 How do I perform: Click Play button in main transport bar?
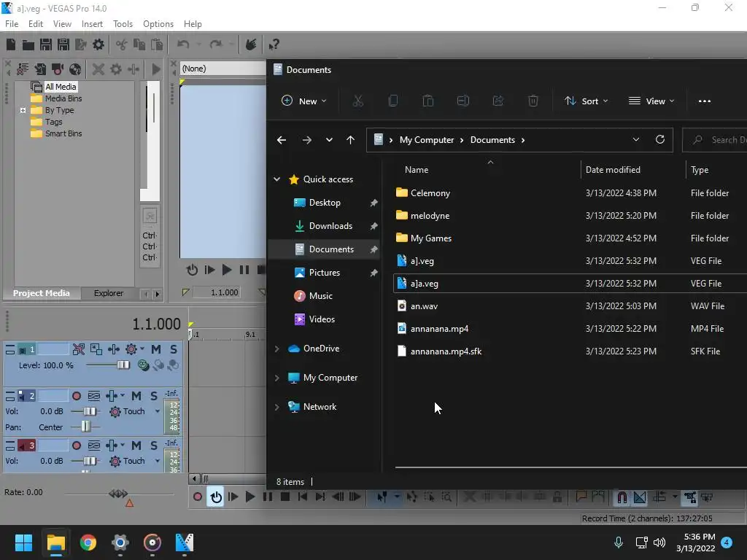pos(250,497)
